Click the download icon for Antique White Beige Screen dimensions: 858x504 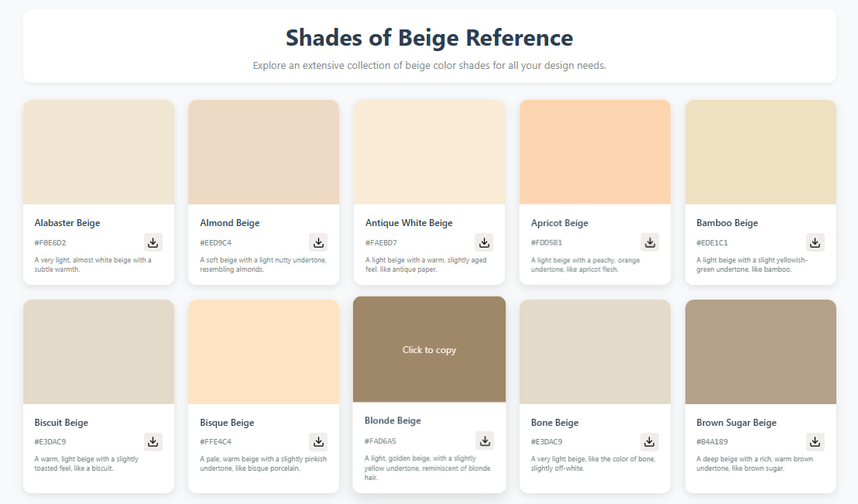click(x=484, y=242)
